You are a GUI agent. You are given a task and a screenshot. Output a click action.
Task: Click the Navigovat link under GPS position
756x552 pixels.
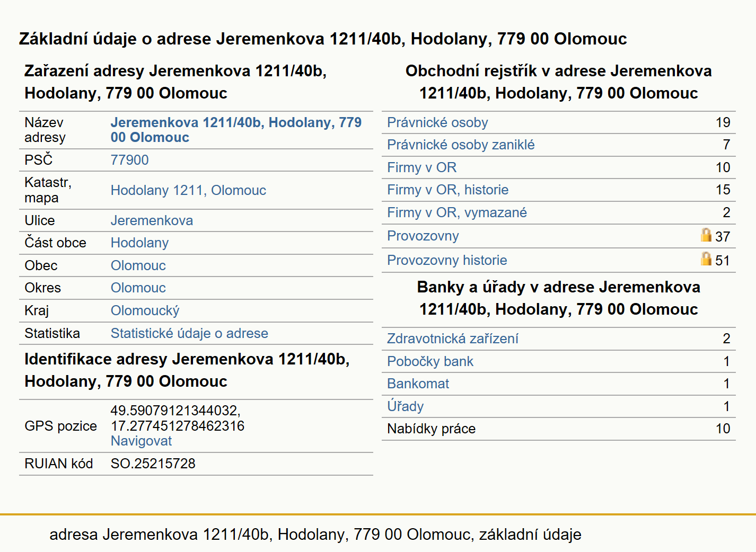pos(141,441)
